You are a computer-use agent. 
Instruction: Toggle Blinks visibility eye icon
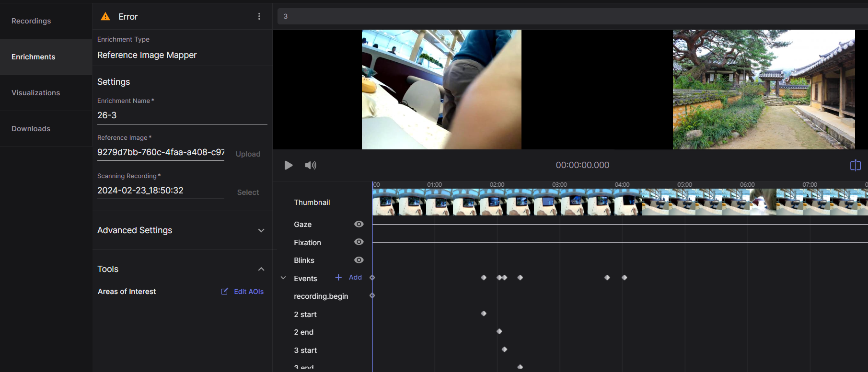coord(359,260)
